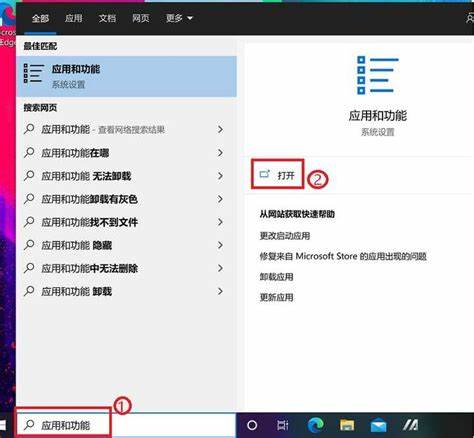
Task: Expand arrow for 应用和功能 隐藏 suggestion
Action: 220,245
